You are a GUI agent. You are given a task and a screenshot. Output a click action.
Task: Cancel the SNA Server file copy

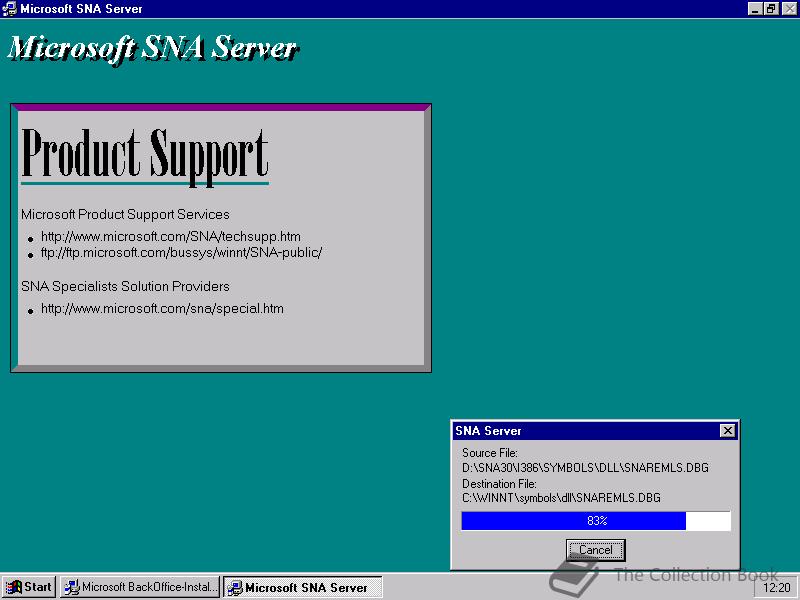(595, 550)
